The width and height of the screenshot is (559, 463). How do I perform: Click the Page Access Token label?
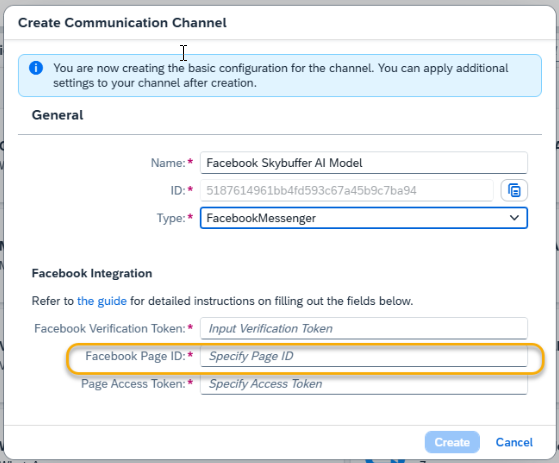(x=133, y=384)
